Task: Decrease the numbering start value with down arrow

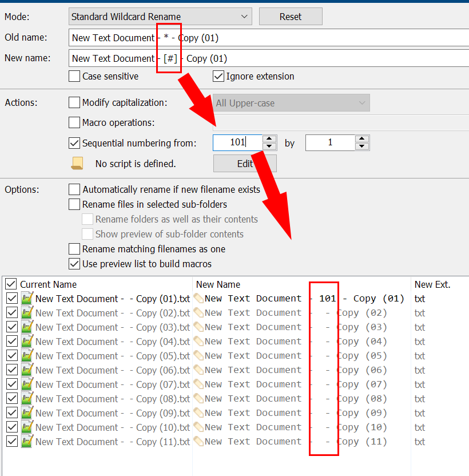Action: 269,146
